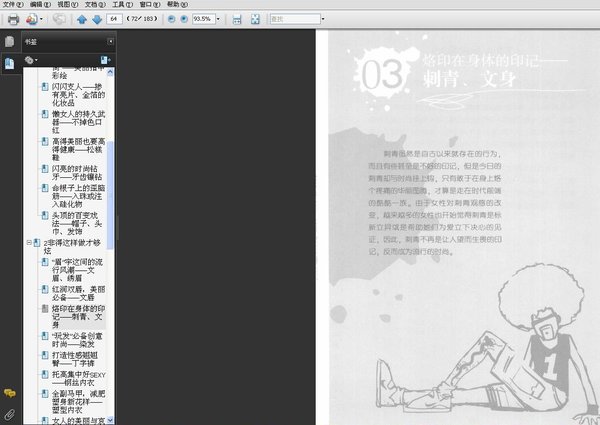Go to next page with blue down arrow

click(97, 19)
